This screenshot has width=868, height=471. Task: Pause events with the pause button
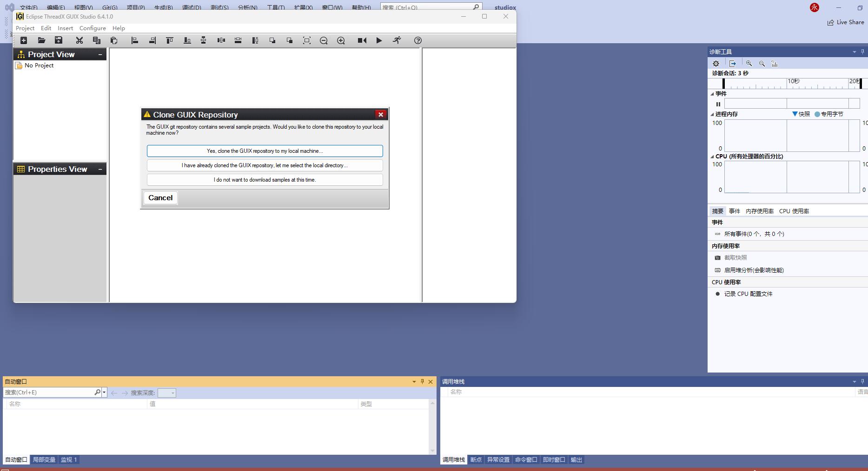pos(718,104)
